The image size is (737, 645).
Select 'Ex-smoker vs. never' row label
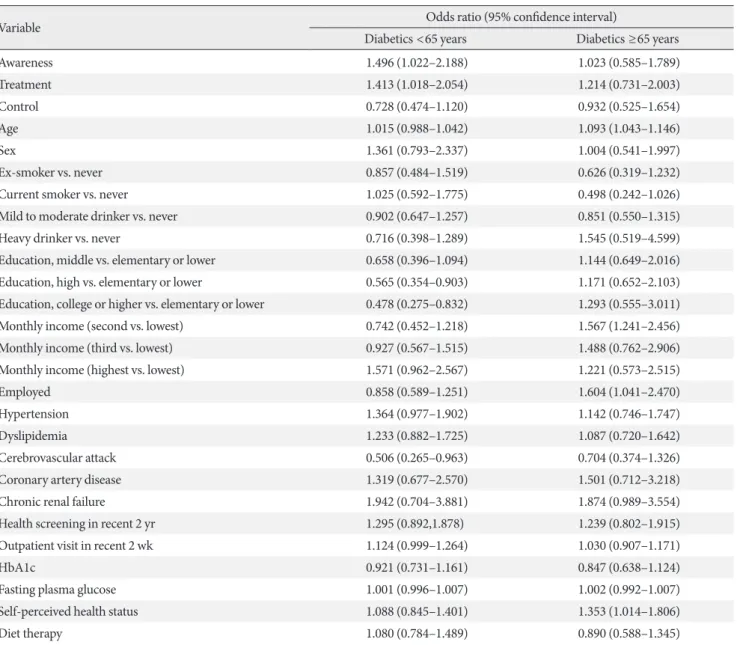[x=51, y=173]
